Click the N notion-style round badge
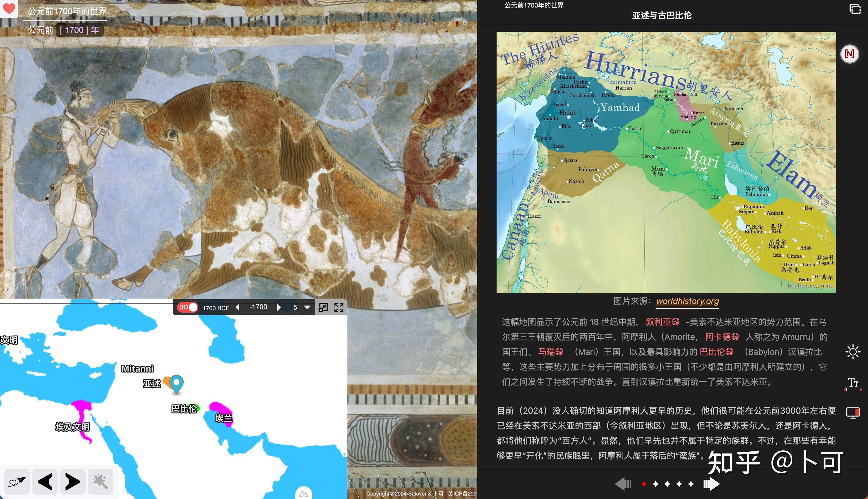The width and height of the screenshot is (868, 499). [849, 54]
